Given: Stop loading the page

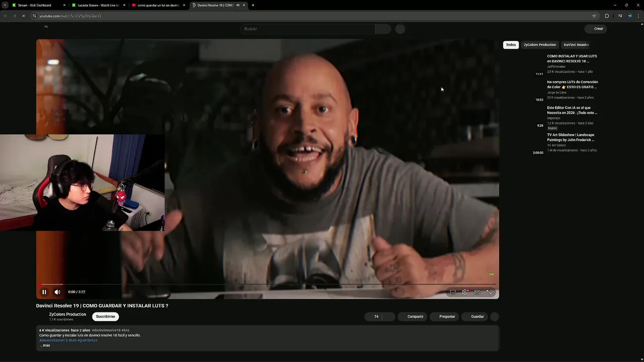Looking at the screenshot, I should tap(23, 16).
